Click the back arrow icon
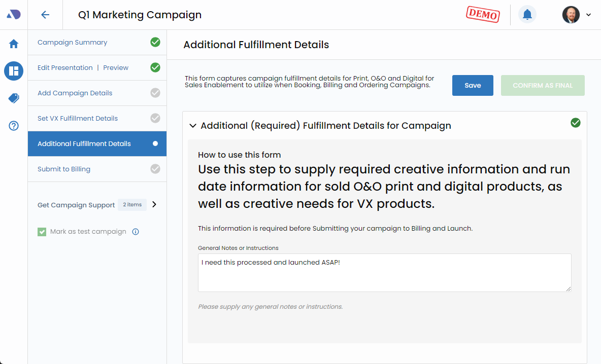Viewport: 601px width, 364px height. point(45,15)
